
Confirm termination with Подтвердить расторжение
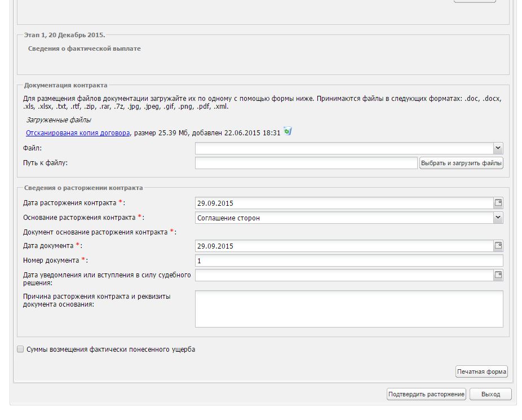[426, 394]
